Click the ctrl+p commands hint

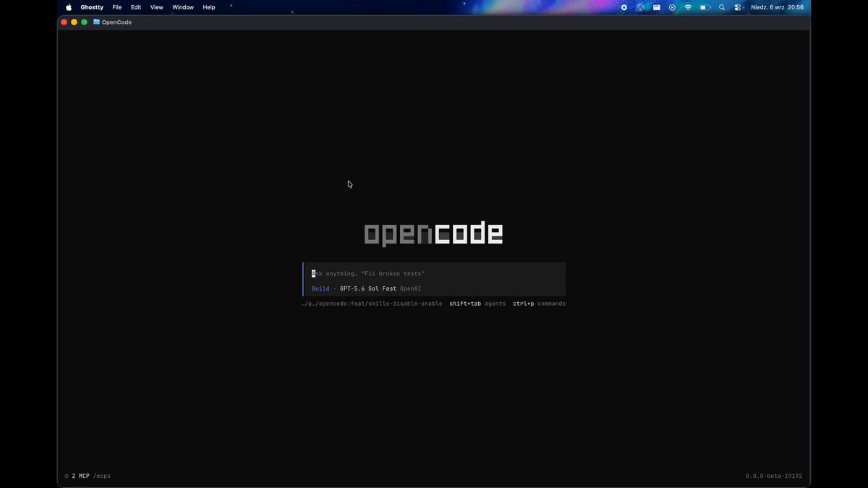click(540, 304)
